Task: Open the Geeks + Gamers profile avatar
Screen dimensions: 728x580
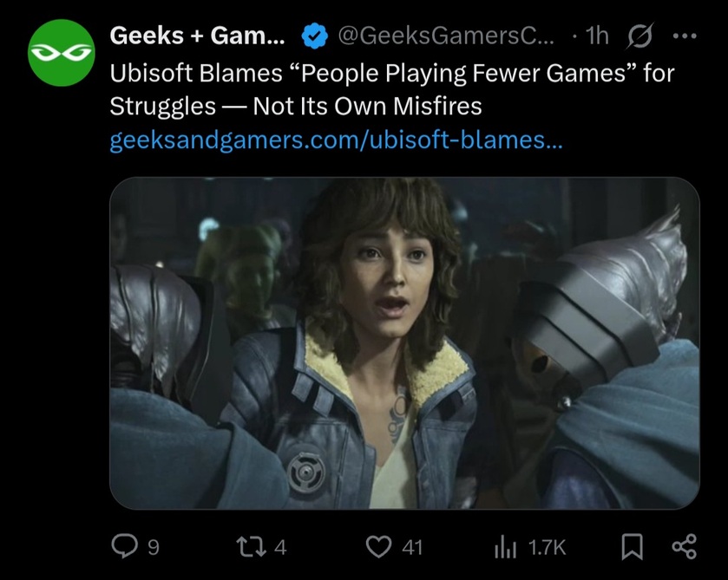Action: coord(61,53)
